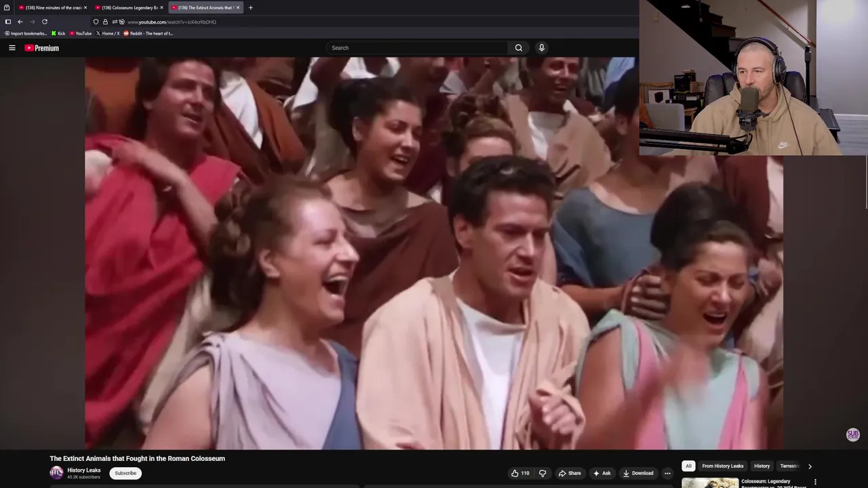The width and height of the screenshot is (868, 488).
Task: Click the video player to pause
Action: [x=434, y=253]
